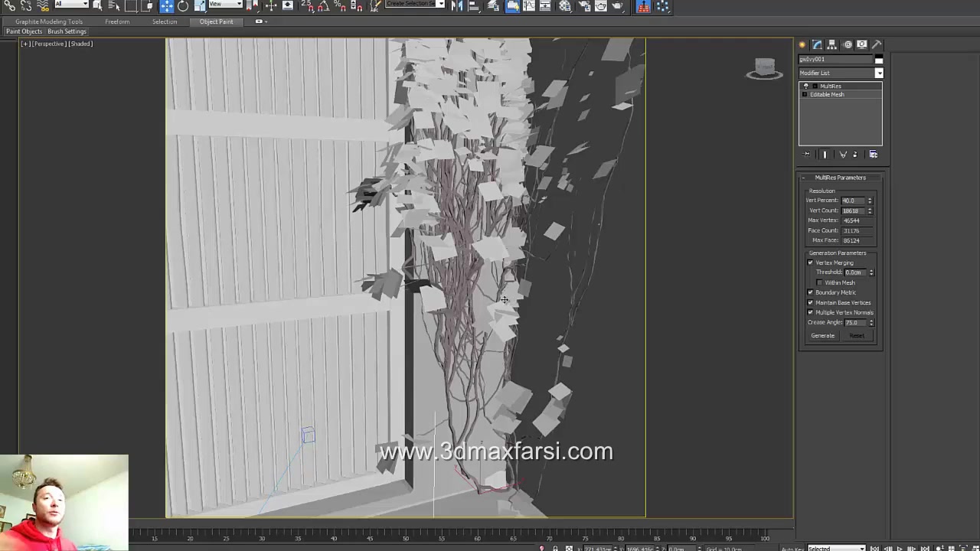The height and width of the screenshot is (551, 980).
Task: Activate the Select and Manipulate tool
Action: pos(271,6)
